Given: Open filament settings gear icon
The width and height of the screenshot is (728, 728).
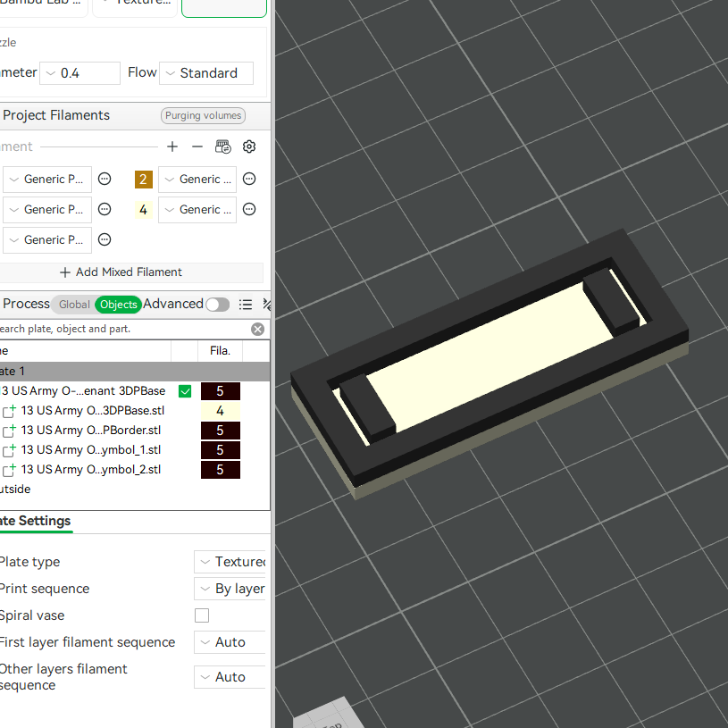Looking at the screenshot, I should pos(249,146).
